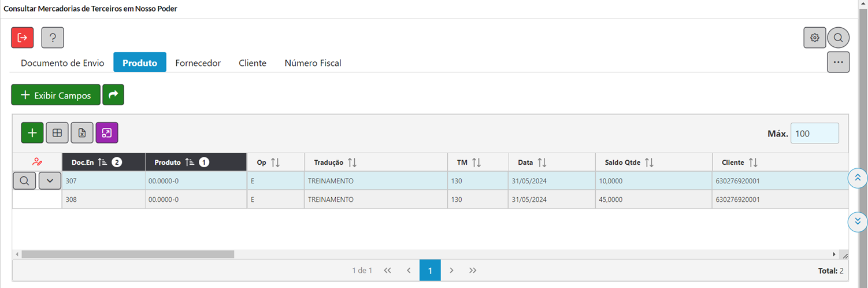Click the scrollbar left arrow
The height and width of the screenshot is (288, 868).
pos(17,254)
